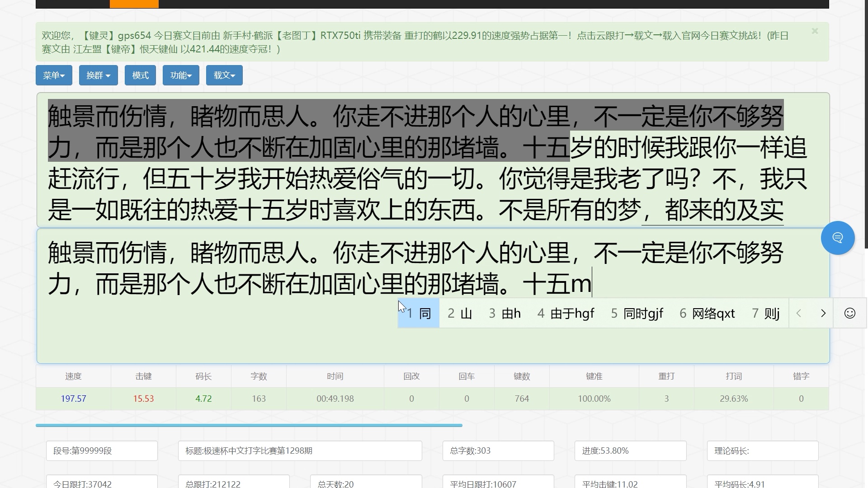
Task: Open the 菜单 dropdown
Action: 54,75
